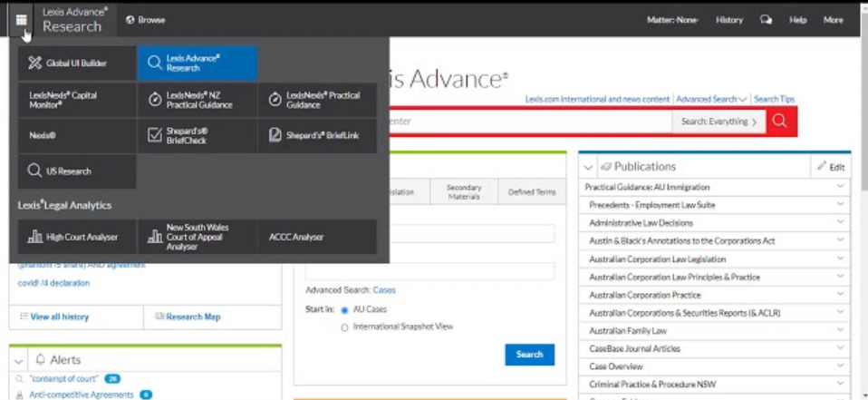Collapse the Alerts panel chevron
Screen dimensions: 868x400
[x=18, y=361]
